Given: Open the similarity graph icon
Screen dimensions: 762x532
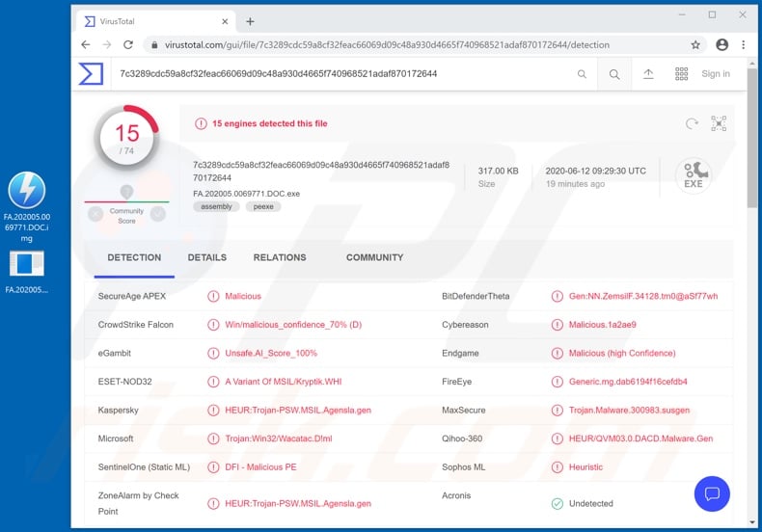Looking at the screenshot, I should 719,123.
